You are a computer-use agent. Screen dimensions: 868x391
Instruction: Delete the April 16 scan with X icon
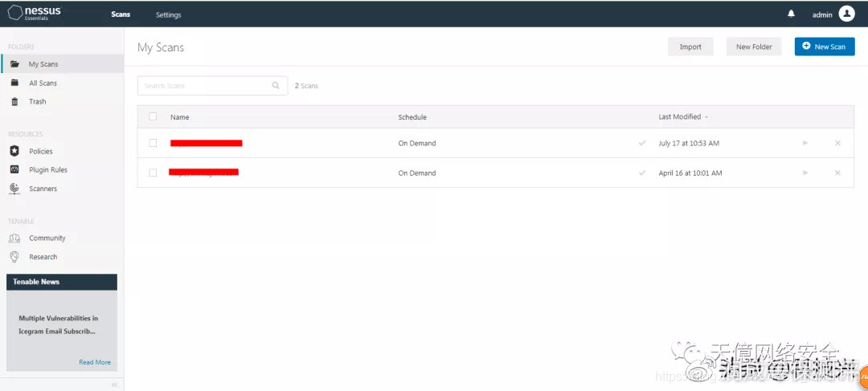(x=837, y=173)
